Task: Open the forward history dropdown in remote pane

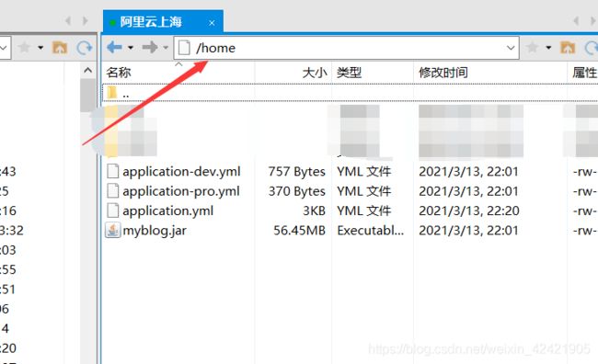Action: click(x=166, y=48)
